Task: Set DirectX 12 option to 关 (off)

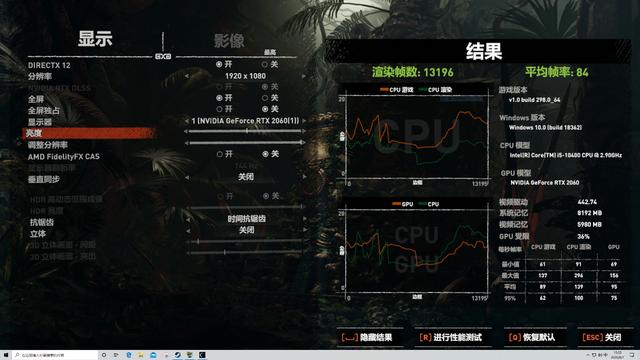Action: [270, 64]
